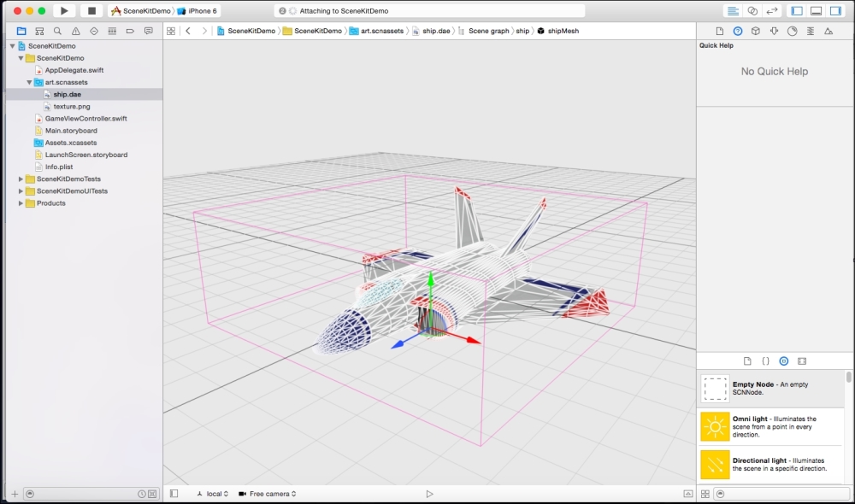Select GameViewController.swift in the navigator

point(85,119)
